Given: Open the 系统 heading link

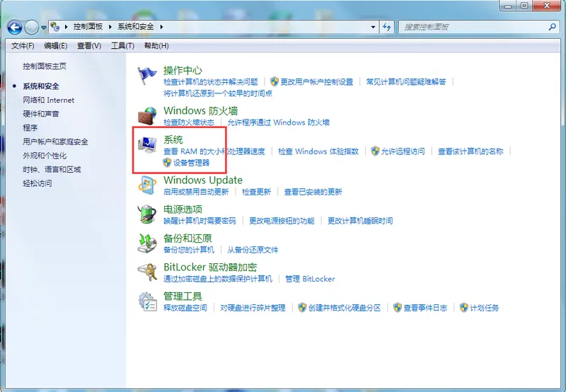Looking at the screenshot, I should tap(173, 139).
